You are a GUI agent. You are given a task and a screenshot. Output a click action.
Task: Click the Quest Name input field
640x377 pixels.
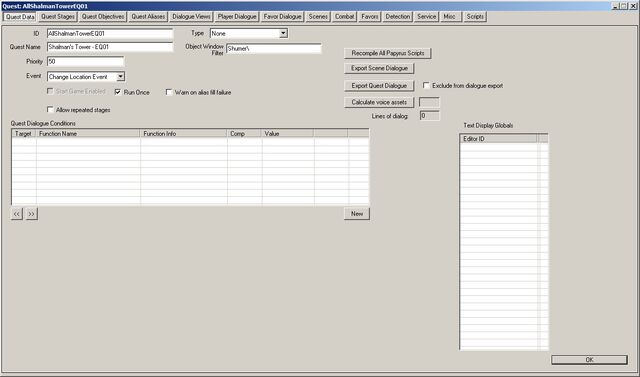(110, 47)
